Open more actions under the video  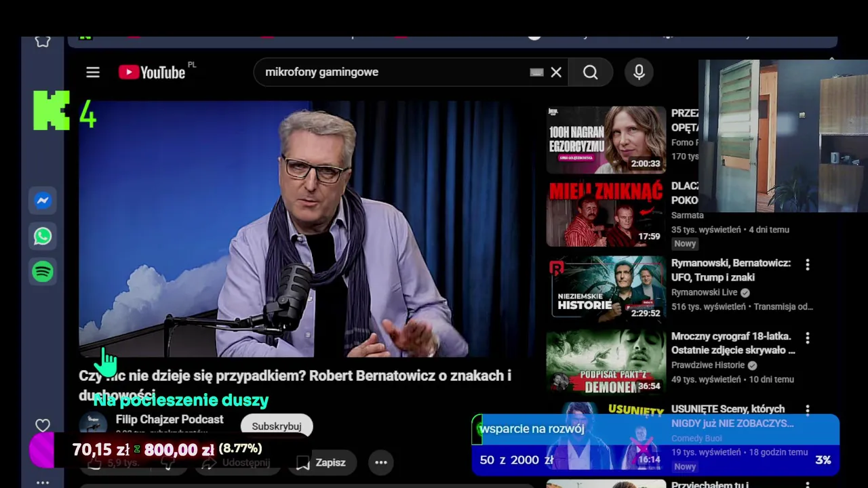[x=381, y=462]
